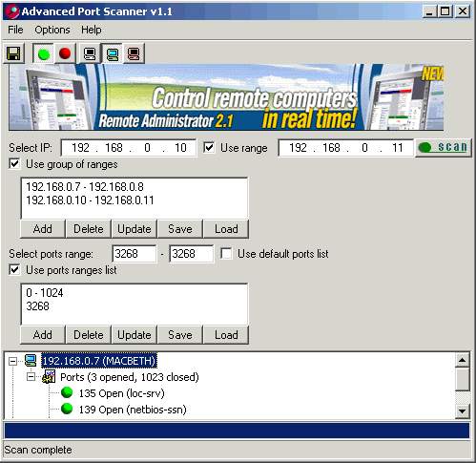Disable Use group of ranges checkbox
The height and width of the screenshot is (463, 476).
point(14,164)
